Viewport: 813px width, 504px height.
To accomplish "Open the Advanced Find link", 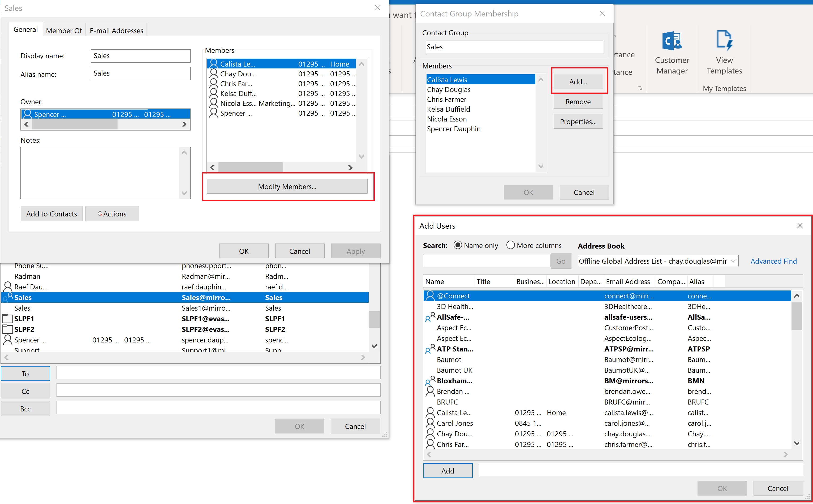I will click(773, 261).
